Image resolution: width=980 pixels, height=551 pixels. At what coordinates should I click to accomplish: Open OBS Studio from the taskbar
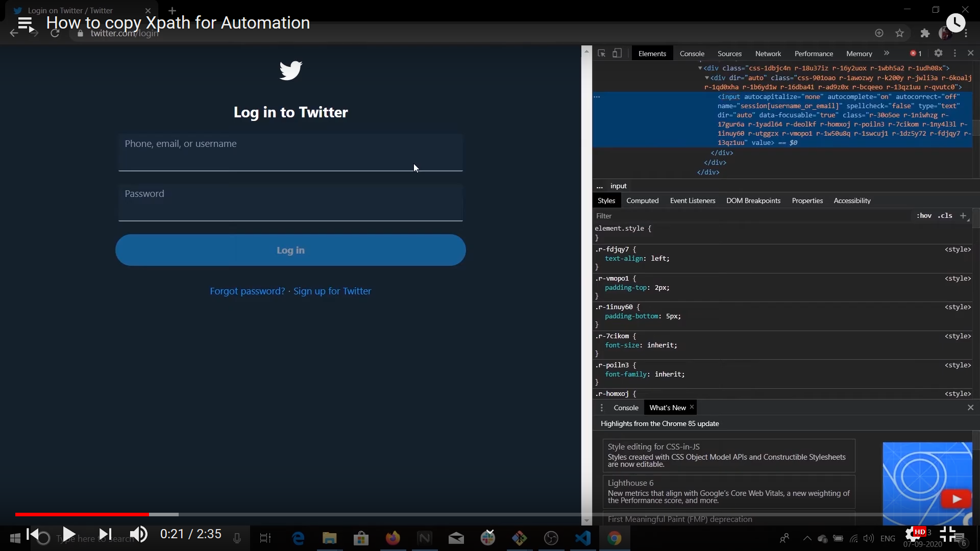click(x=551, y=538)
